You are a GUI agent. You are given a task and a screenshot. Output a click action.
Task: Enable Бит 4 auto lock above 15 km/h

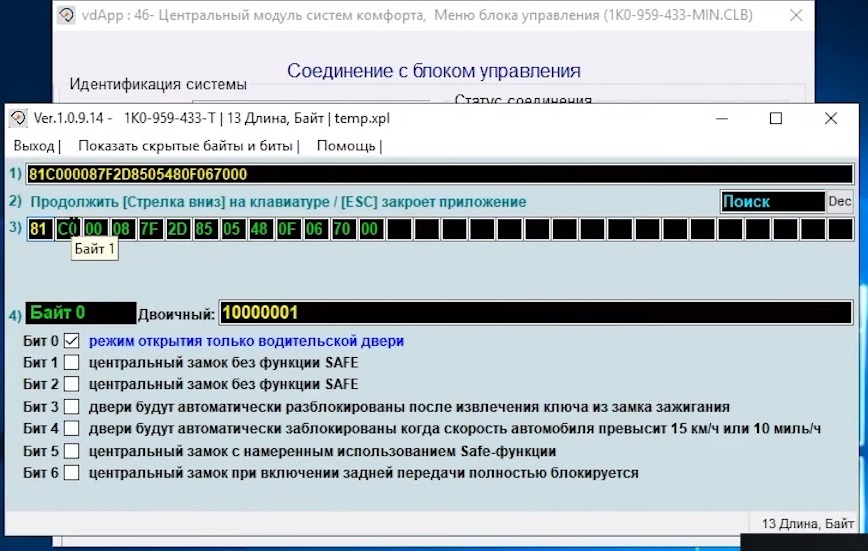(x=71, y=429)
